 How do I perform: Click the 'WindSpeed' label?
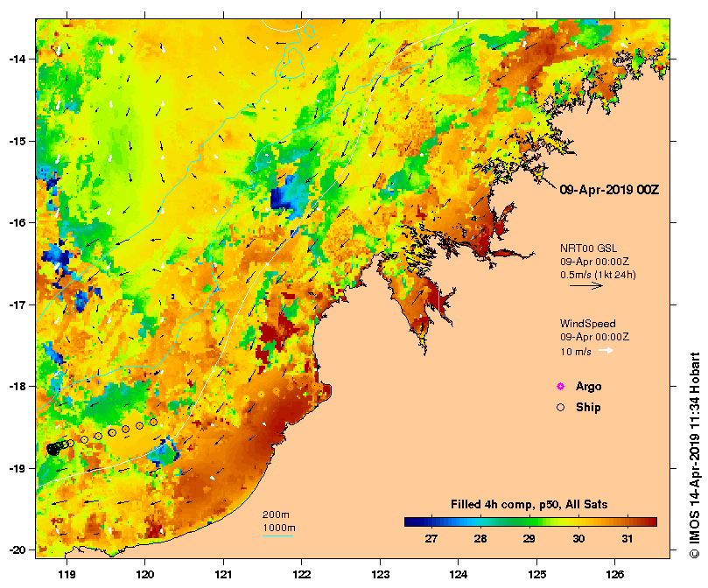tap(588, 324)
